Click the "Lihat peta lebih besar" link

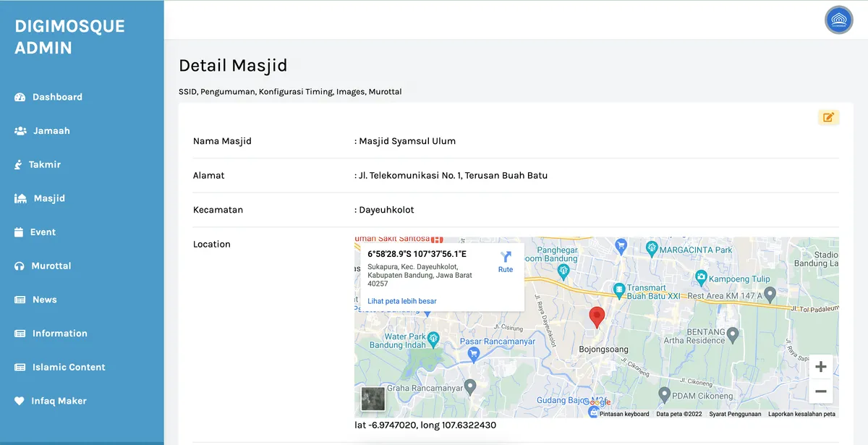click(x=402, y=301)
